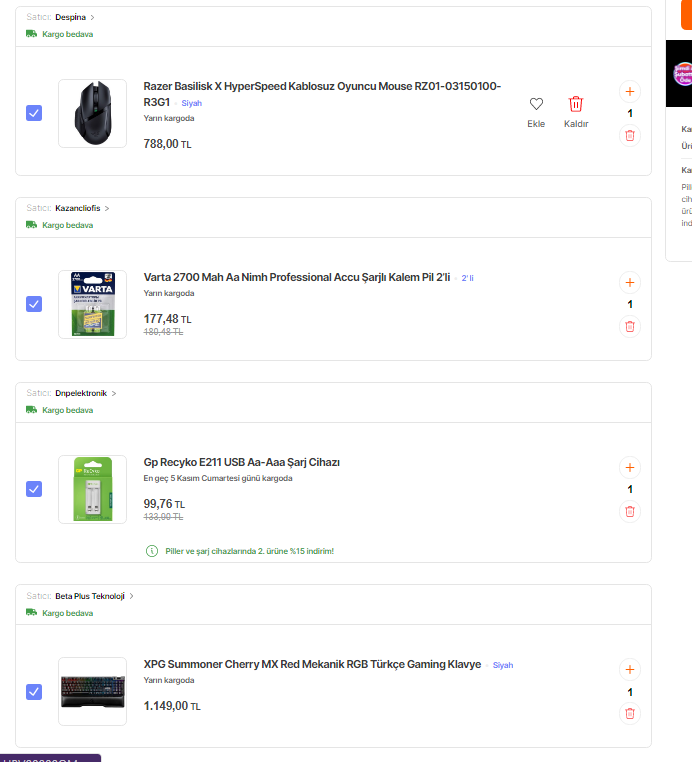The image size is (692, 762).
Task: Click the Siyah variant tag on XPG keyboard
Action: point(503,665)
